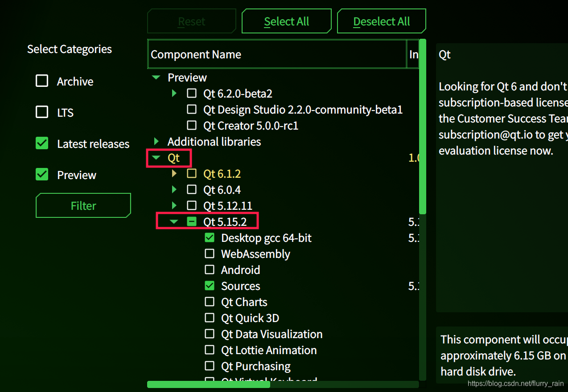Check the Qt Purchasing checkbox
Screen dimensions: 568x392
pyautogui.click(x=210, y=366)
